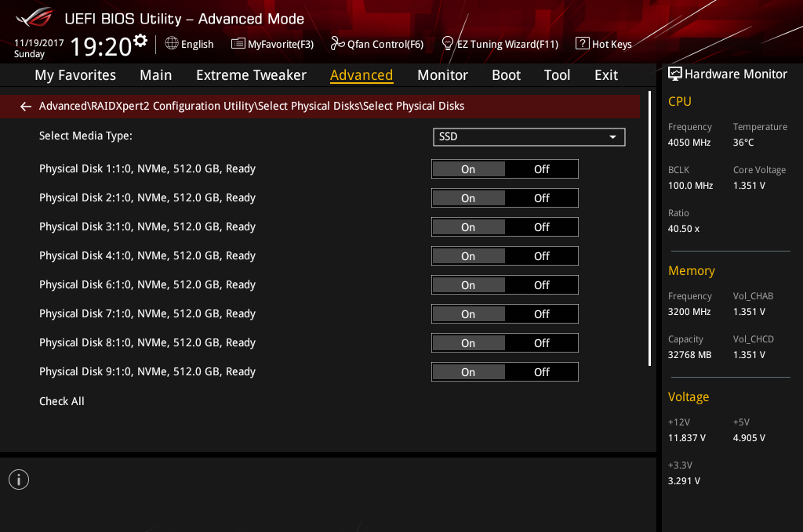Click the 11/19/2017 date text

click(x=39, y=43)
